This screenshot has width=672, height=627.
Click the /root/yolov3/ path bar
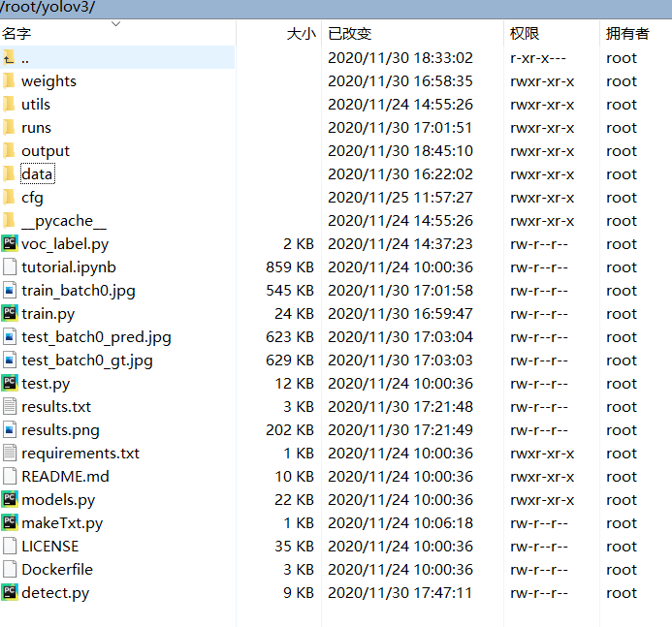[x=336, y=9]
